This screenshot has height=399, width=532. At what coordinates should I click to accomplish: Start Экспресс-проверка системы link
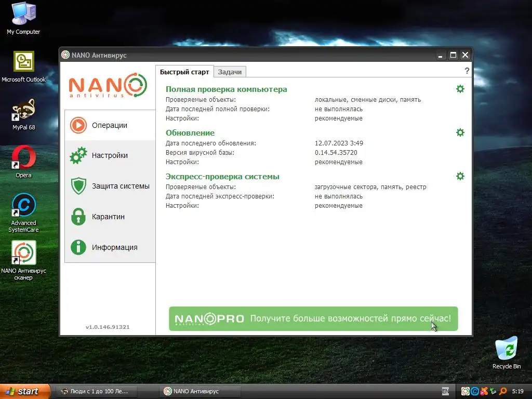[x=222, y=177]
